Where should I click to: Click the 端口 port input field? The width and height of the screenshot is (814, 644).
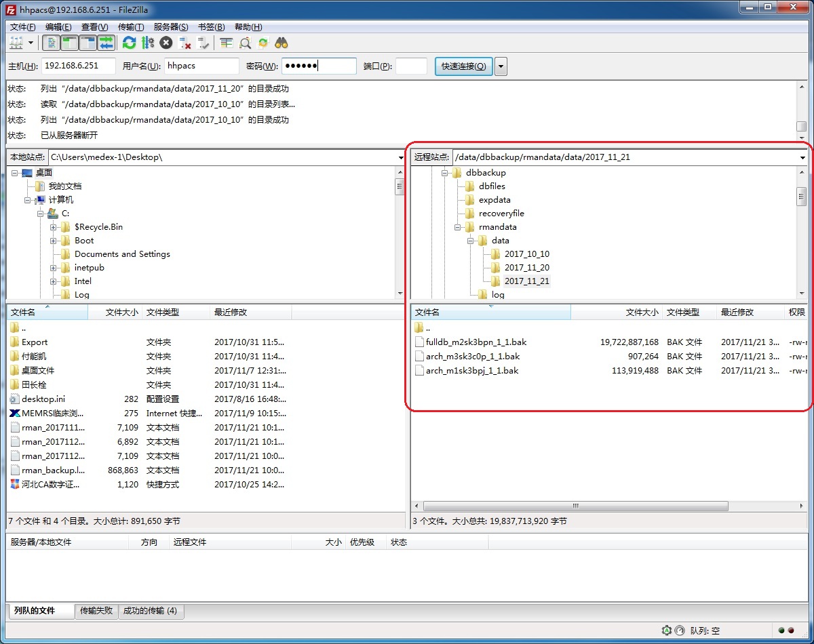tap(411, 66)
